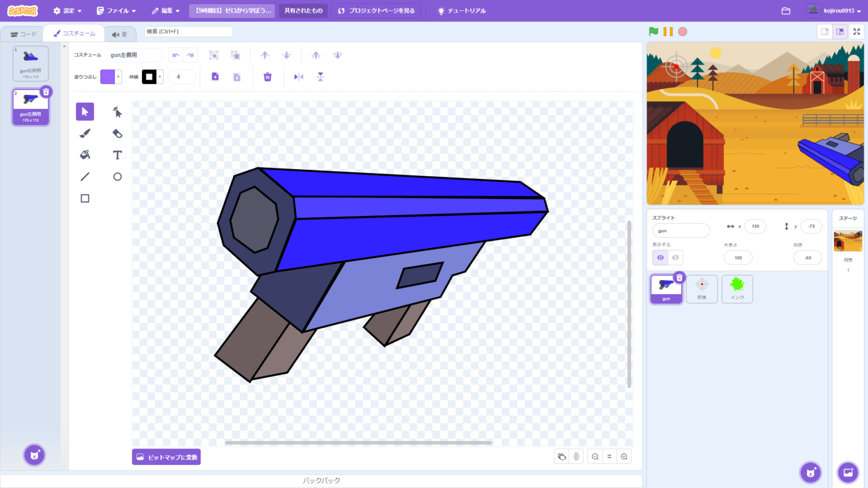Viewport: 868px width, 488px height.
Task: Activate the Text tool
Action: point(117,155)
